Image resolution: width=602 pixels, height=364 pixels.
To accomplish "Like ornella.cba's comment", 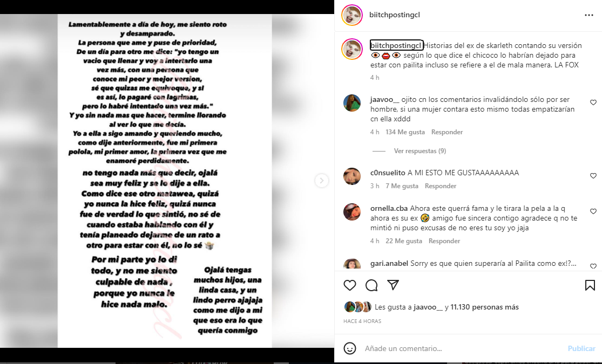I will pos(593,211).
